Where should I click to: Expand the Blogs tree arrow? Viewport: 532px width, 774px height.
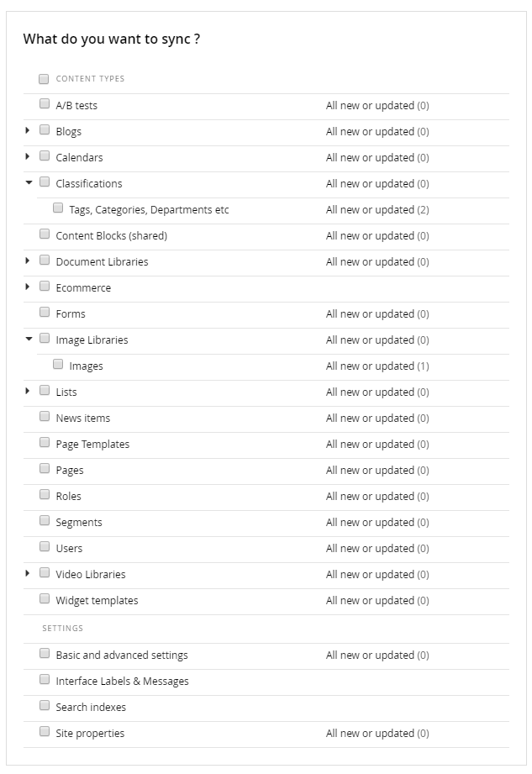pos(28,130)
